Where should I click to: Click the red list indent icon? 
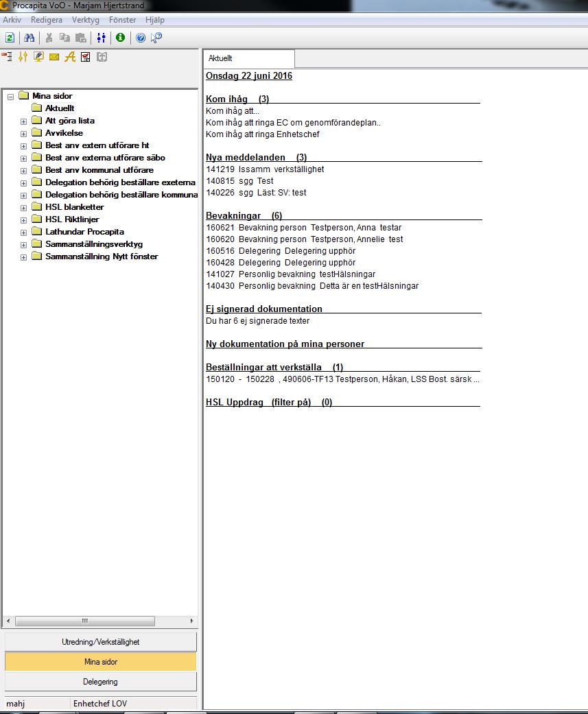7,57
